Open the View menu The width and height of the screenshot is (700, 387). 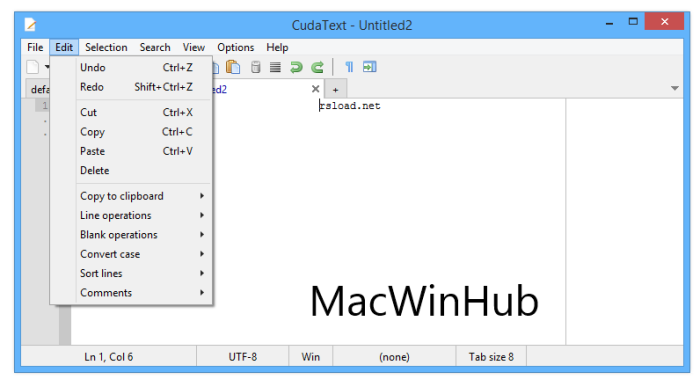[193, 47]
